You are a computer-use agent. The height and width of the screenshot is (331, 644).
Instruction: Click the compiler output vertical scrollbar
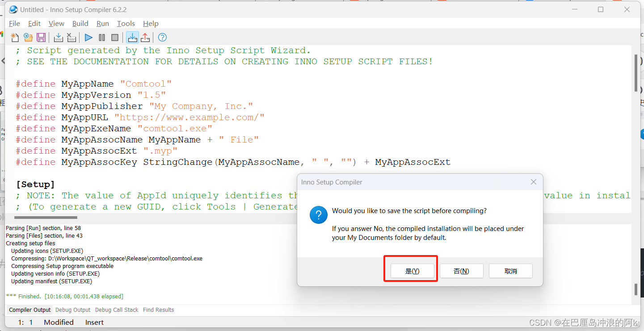click(636, 289)
